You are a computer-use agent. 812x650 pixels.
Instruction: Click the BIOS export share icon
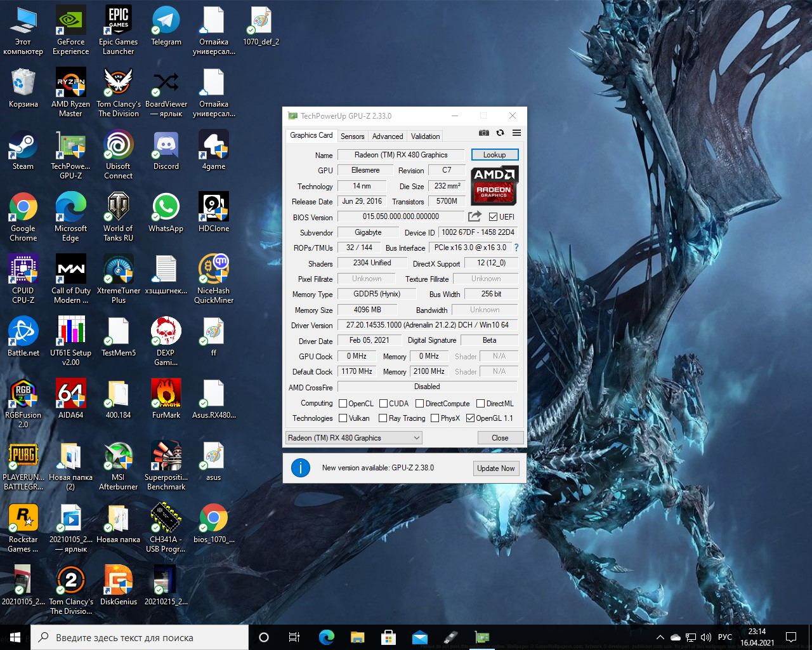(475, 216)
